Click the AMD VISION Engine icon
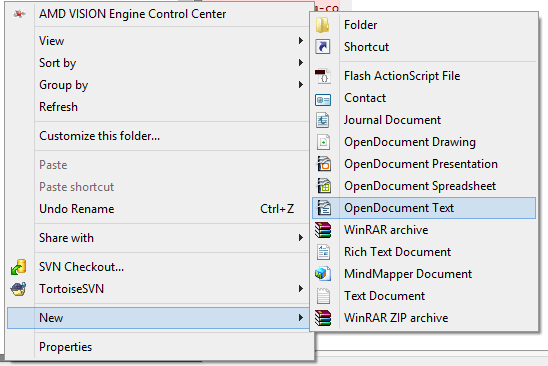The width and height of the screenshot is (548, 366). coord(19,14)
